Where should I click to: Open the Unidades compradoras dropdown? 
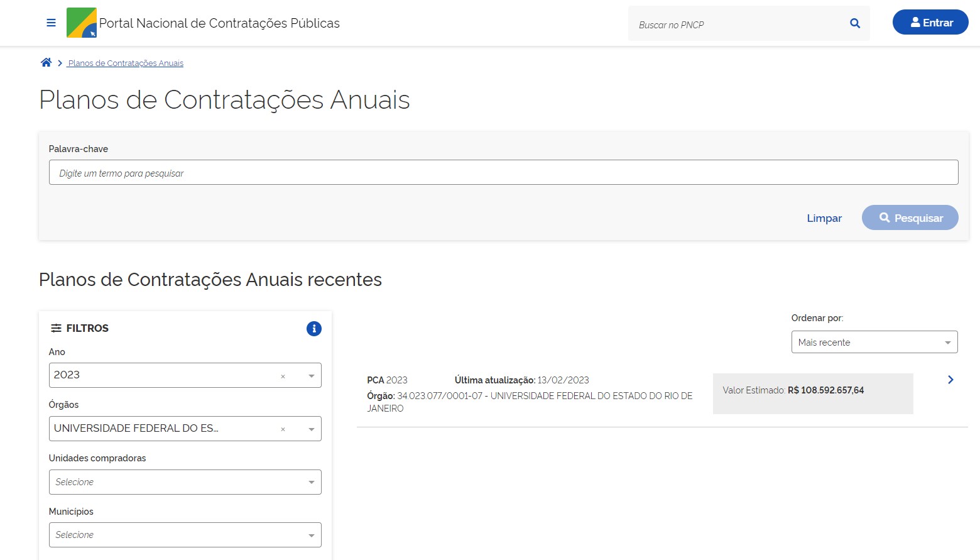pos(185,482)
